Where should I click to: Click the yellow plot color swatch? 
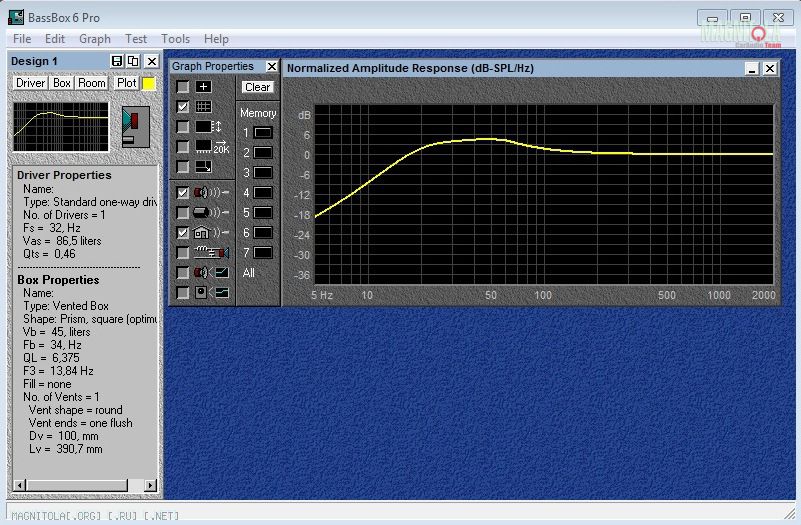149,84
